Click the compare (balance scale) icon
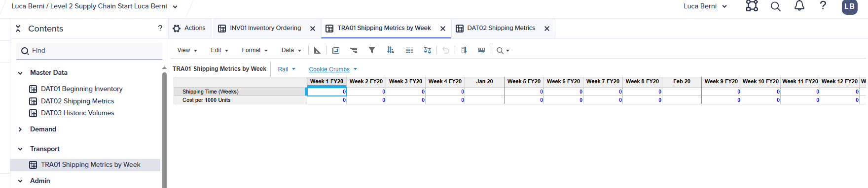 coord(428,50)
